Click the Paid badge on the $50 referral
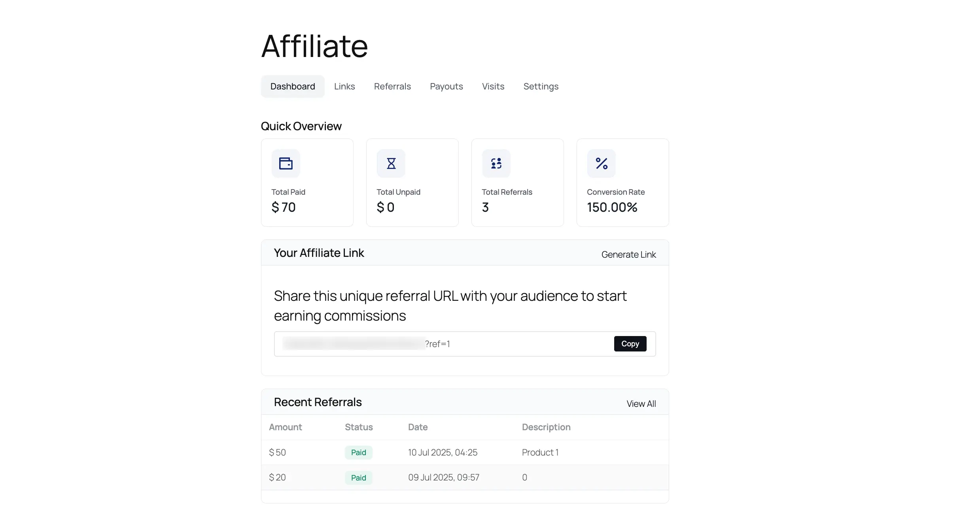This screenshot has width=980, height=509. coord(358,452)
